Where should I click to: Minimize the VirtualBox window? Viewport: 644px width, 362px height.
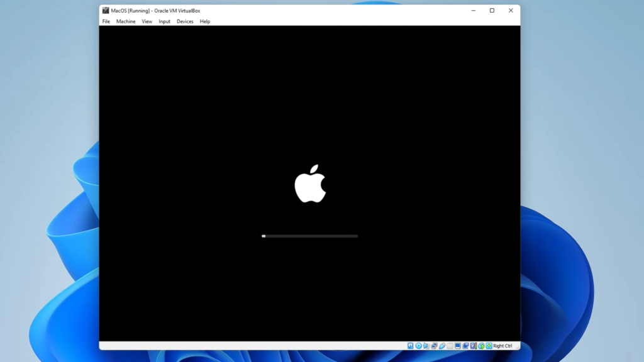[x=473, y=11]
